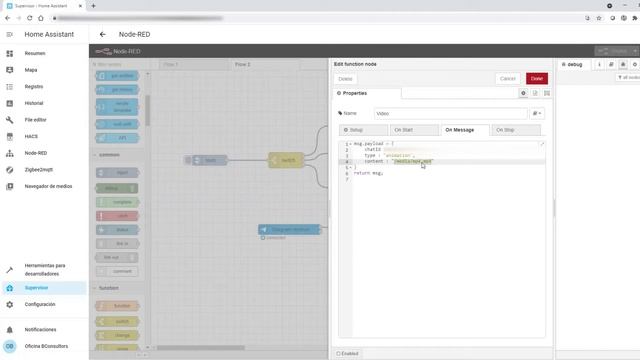Click the canvas horizontal scrollbar
This screenshot has height=360, width=640.
pos(201,348)
